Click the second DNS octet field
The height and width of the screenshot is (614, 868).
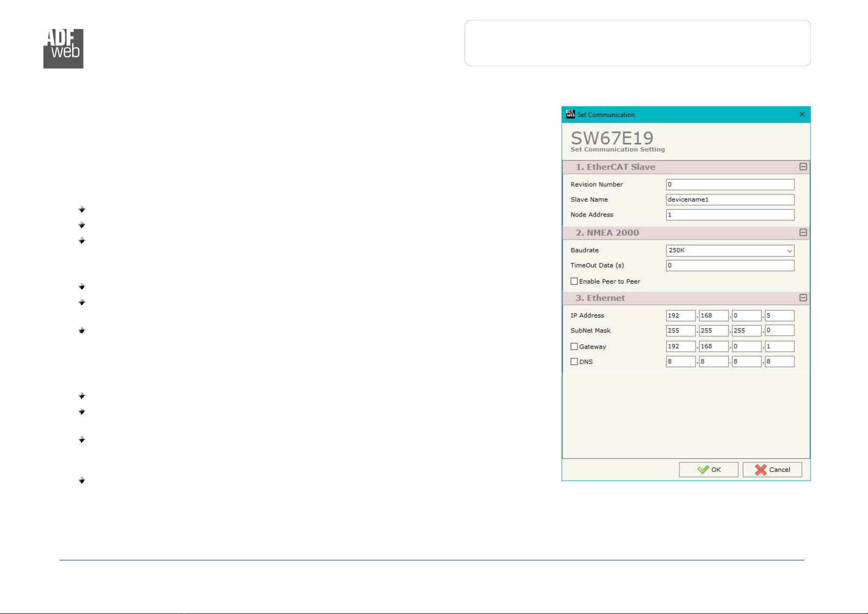[x=713, y=361]
